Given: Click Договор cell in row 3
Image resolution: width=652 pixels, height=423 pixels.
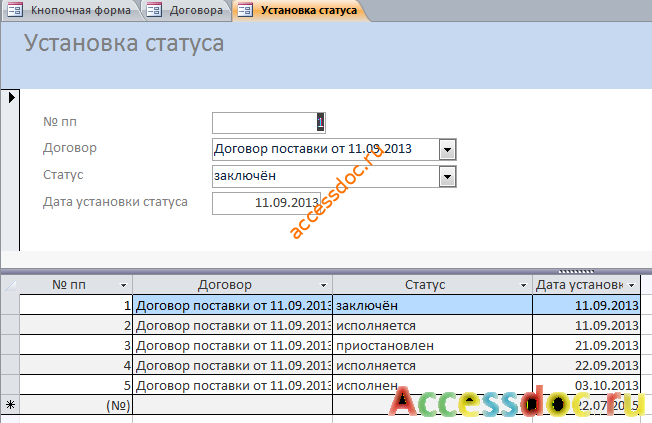Looking at the screenshot, I should pos(232,345).
